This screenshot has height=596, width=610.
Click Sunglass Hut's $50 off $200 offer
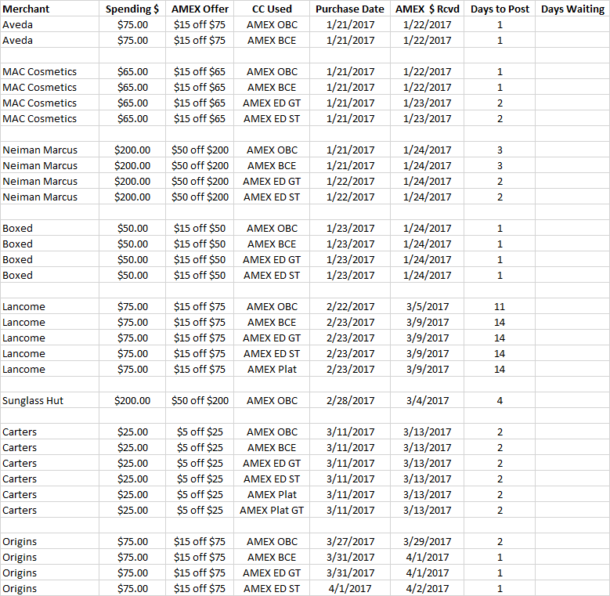tap(199, 400)
